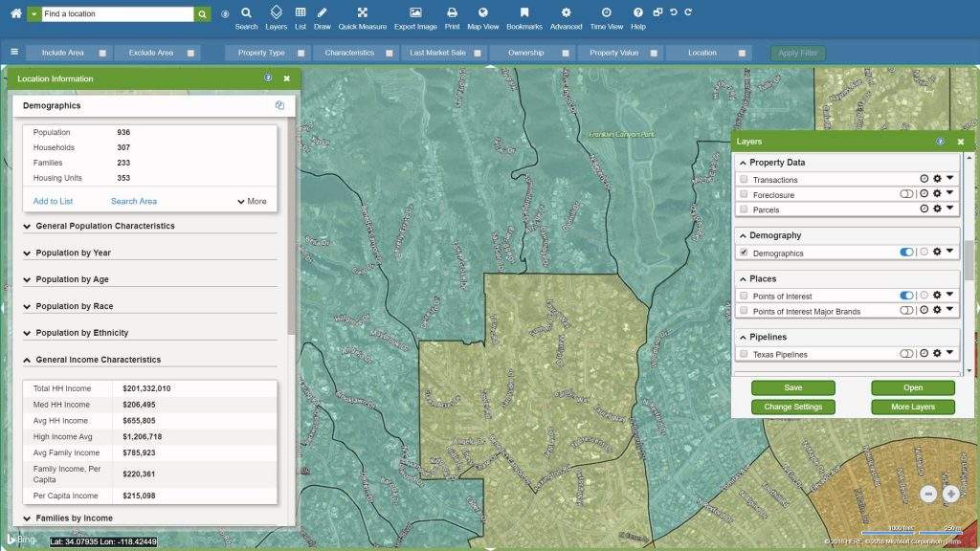Open the Property Value filter
Screen dimensions: 980x551
pyautogui.click(x=619, y=54)
